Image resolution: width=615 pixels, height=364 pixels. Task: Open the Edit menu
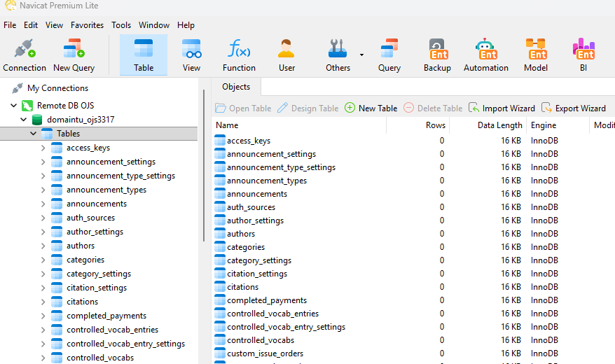(31, 25)
